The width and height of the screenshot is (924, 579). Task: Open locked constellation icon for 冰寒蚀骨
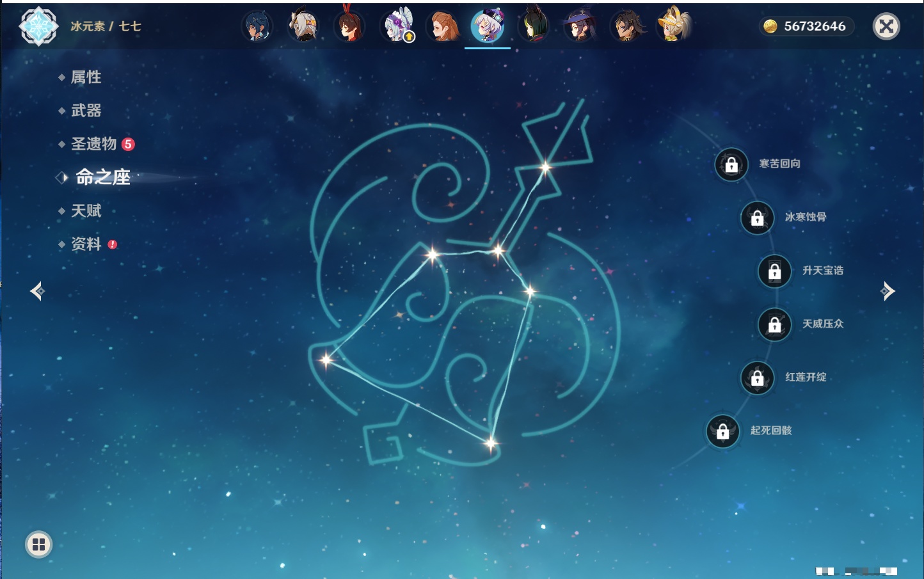pyautogui.click(x=758, y=218)
